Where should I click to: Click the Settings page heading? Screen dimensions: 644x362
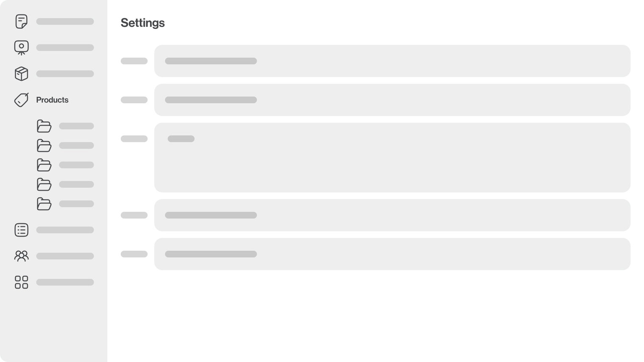[142, 23]
